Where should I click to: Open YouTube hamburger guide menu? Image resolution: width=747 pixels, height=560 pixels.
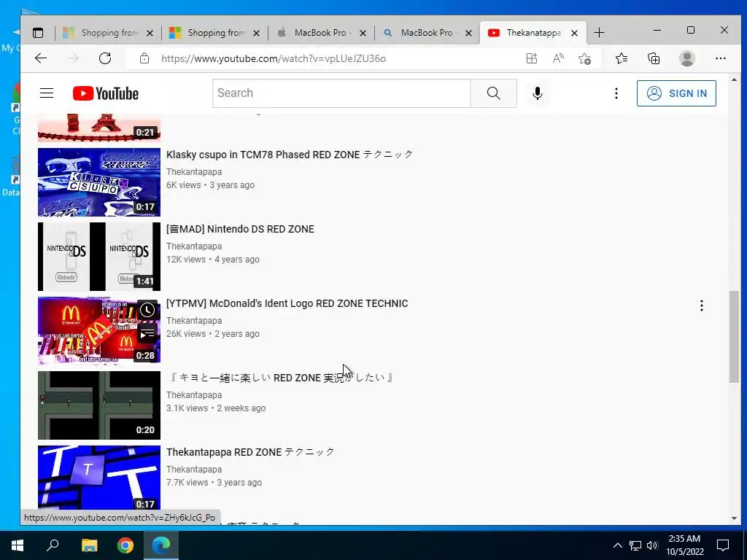pos(47,93)
